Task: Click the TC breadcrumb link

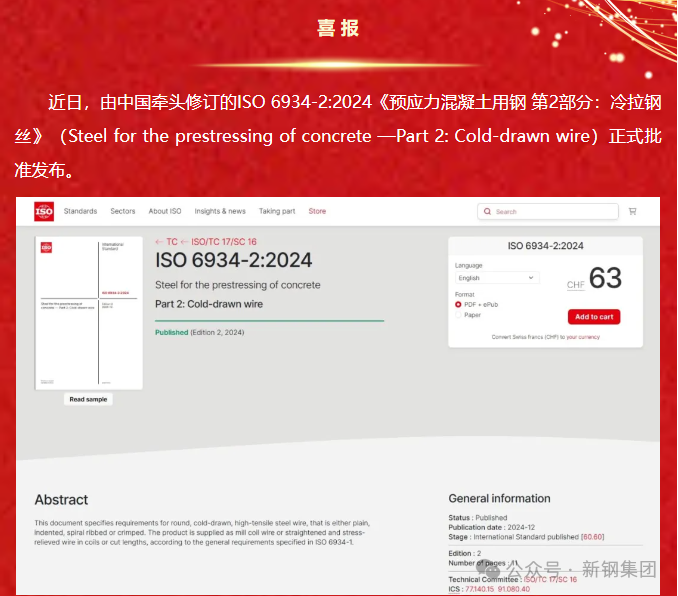Action: [172, 242]
